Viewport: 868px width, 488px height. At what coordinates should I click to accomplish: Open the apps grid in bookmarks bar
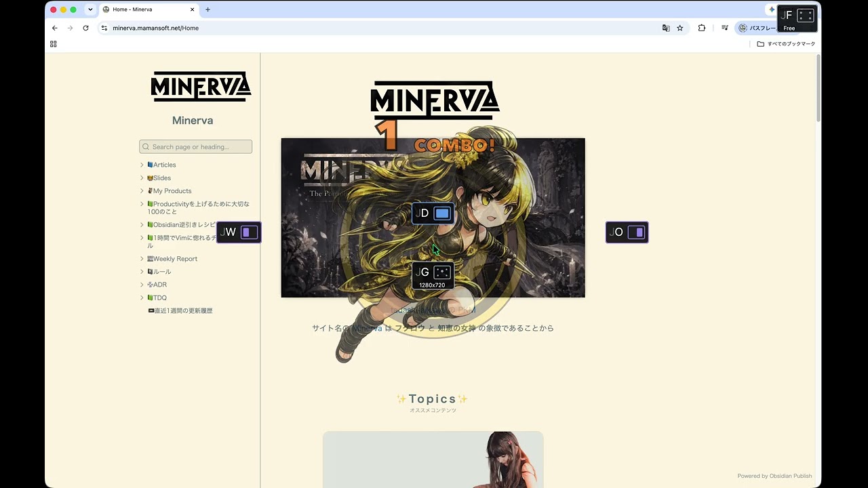(x=54, y=44)
